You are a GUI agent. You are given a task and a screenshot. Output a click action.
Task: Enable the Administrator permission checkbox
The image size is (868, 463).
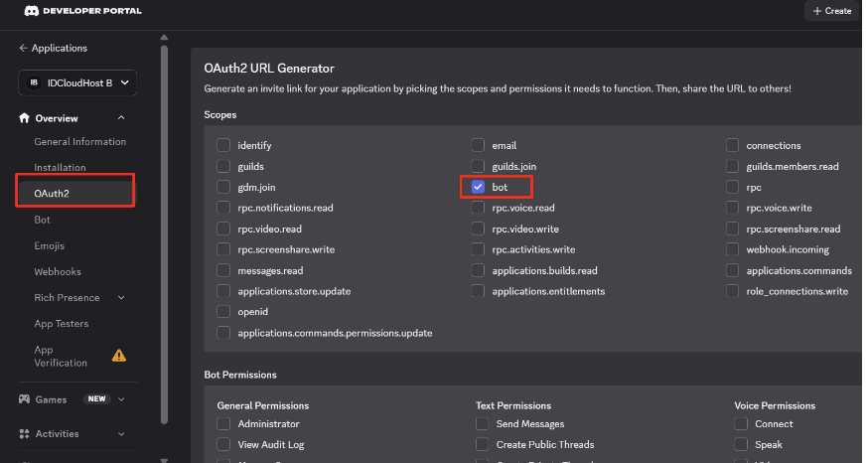223,423
